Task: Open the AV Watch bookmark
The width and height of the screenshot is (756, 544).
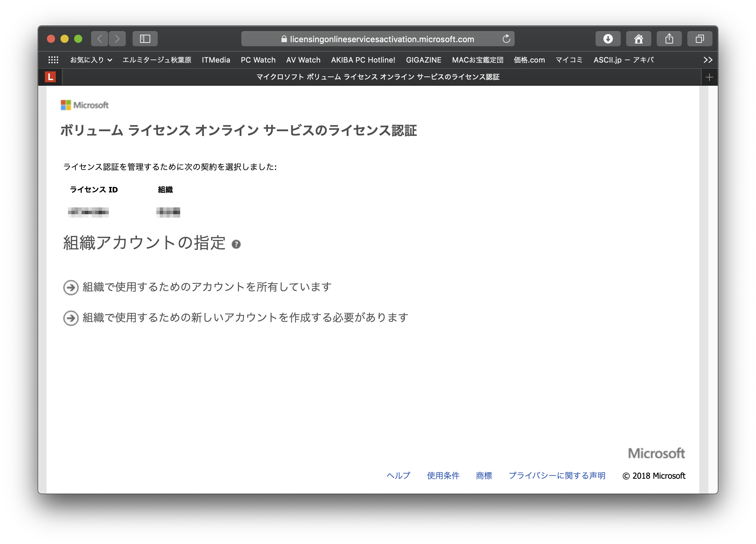Action: coord(303,60)
